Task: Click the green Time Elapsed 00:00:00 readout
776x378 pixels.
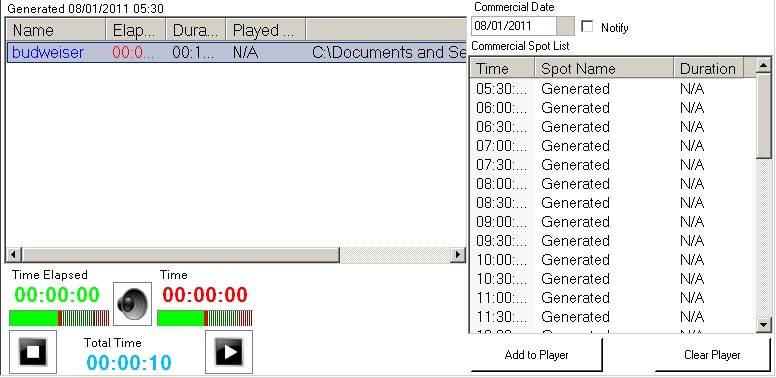Action: point(57,295)
